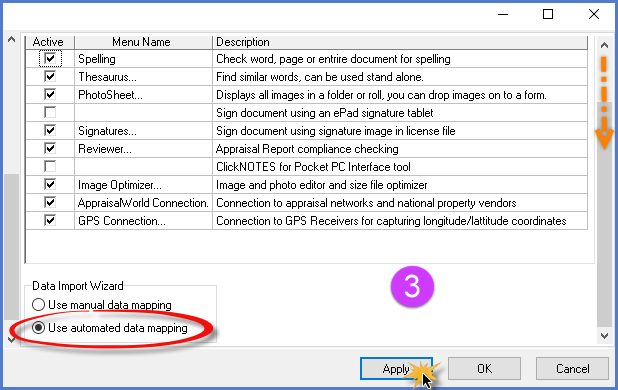Select Use manual data mapping
The width and height of the screenshot is (618, 390).
click(x=102, y=305)
